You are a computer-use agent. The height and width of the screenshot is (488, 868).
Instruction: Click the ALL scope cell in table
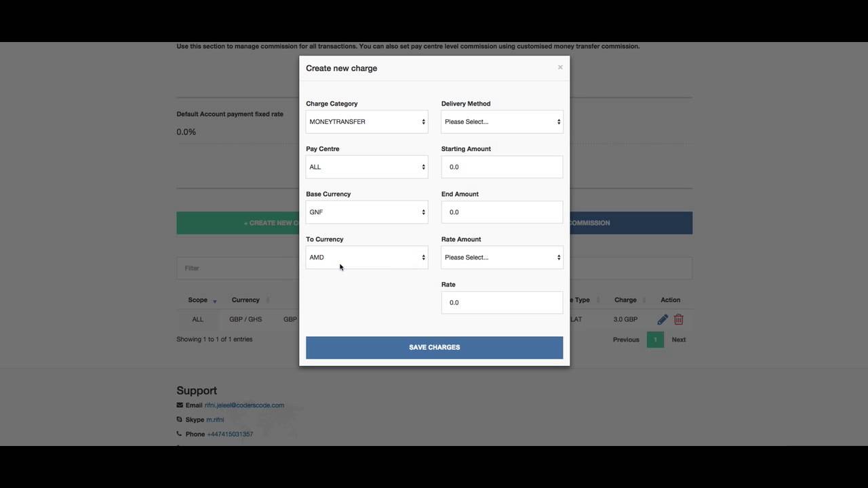(197, 319)
